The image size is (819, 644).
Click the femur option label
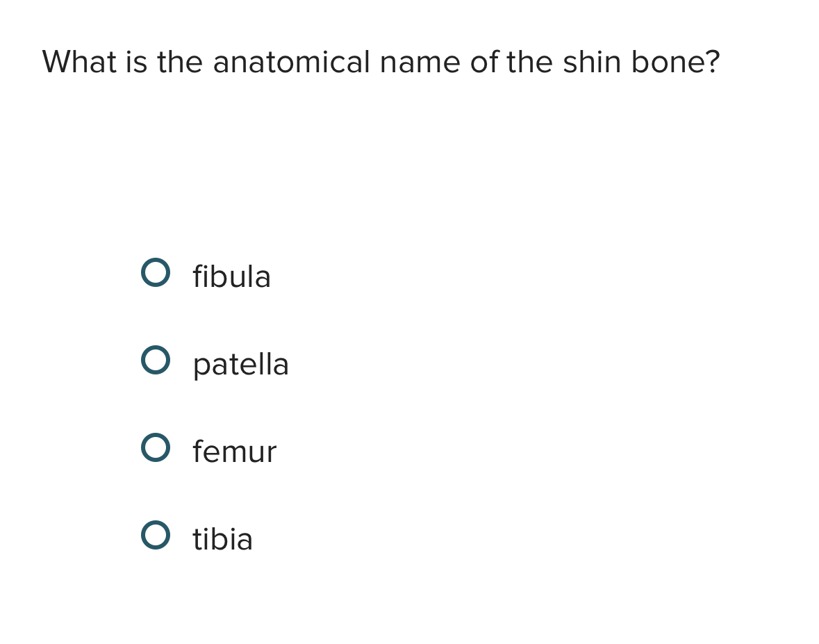pyautogui.click(x=234, y=451)
